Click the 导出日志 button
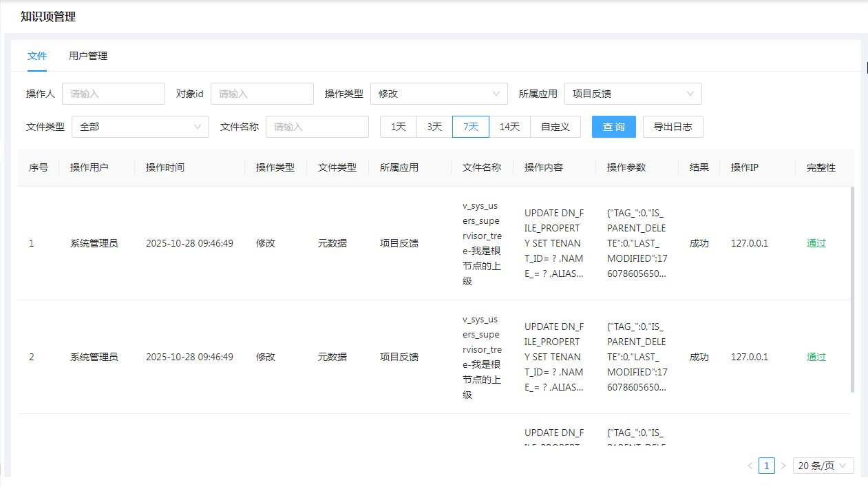 pyautogui.click(x=673, y=127)
